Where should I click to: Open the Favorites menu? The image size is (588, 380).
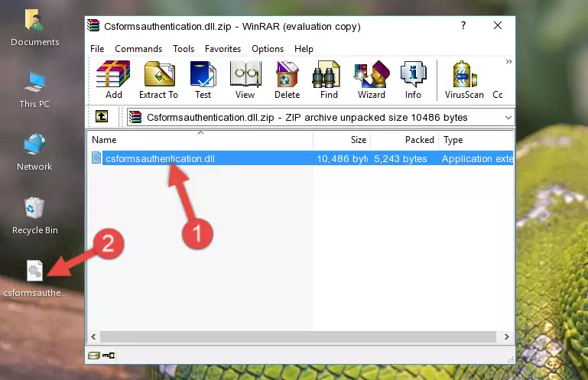(223, 49)
